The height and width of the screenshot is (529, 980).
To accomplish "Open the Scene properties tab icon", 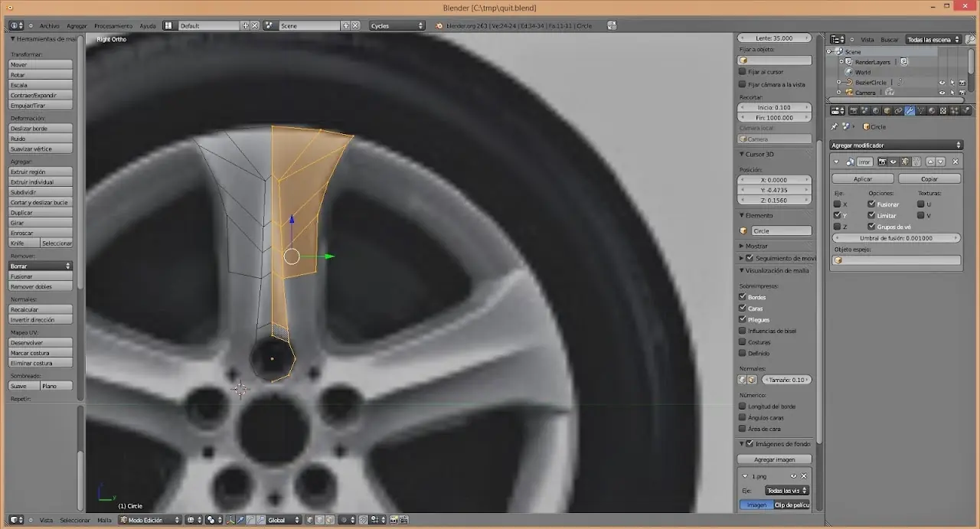I will pyautogui.click(x=864, y=110).
